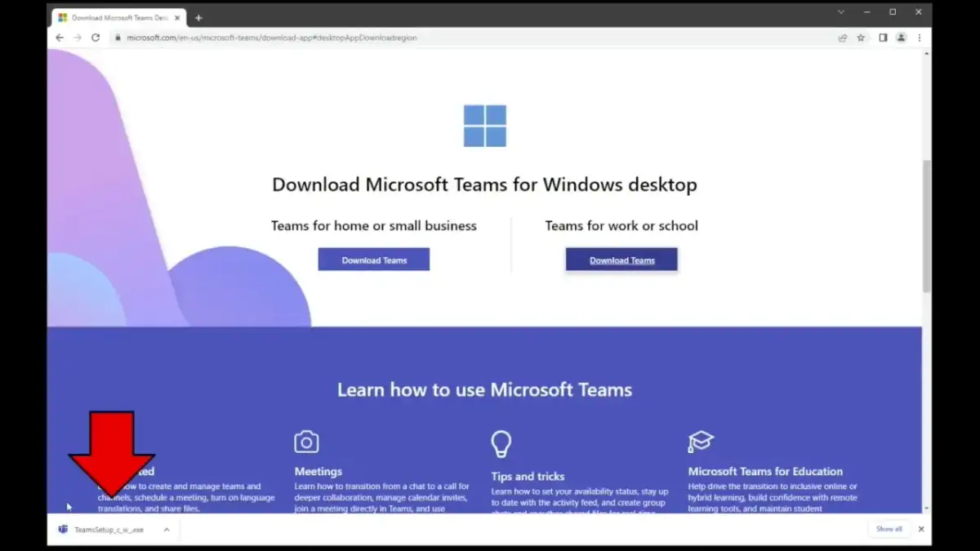The image size is (980, 551).
Task: Open the share icon in the toolbar
Action: 842,38
